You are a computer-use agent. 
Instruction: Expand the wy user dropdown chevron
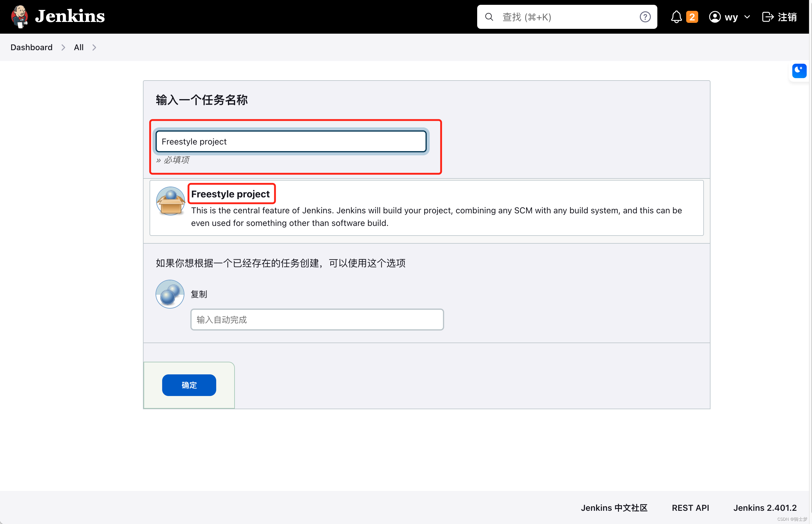pos(747,17)
